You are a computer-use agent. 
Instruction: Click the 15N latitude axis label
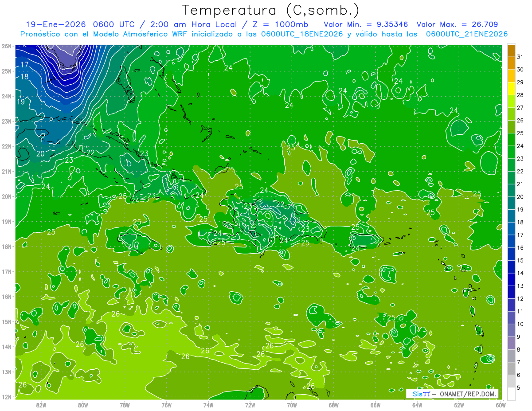(6, 321)
